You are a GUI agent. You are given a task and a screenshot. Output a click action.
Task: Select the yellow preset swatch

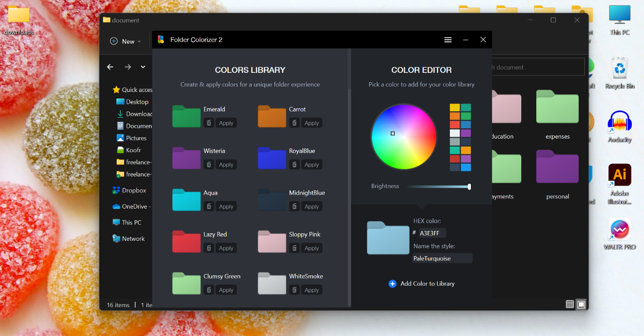click(455, 107)
